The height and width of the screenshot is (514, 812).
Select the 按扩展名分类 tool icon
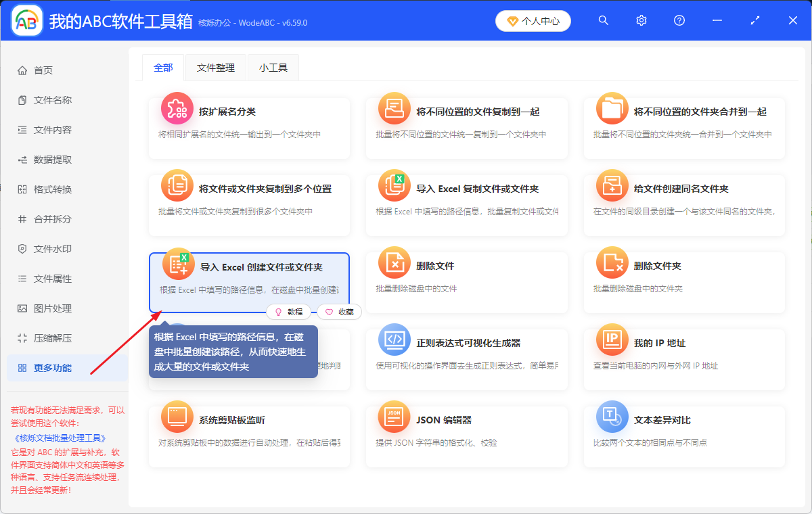click(x=177, y=109)
